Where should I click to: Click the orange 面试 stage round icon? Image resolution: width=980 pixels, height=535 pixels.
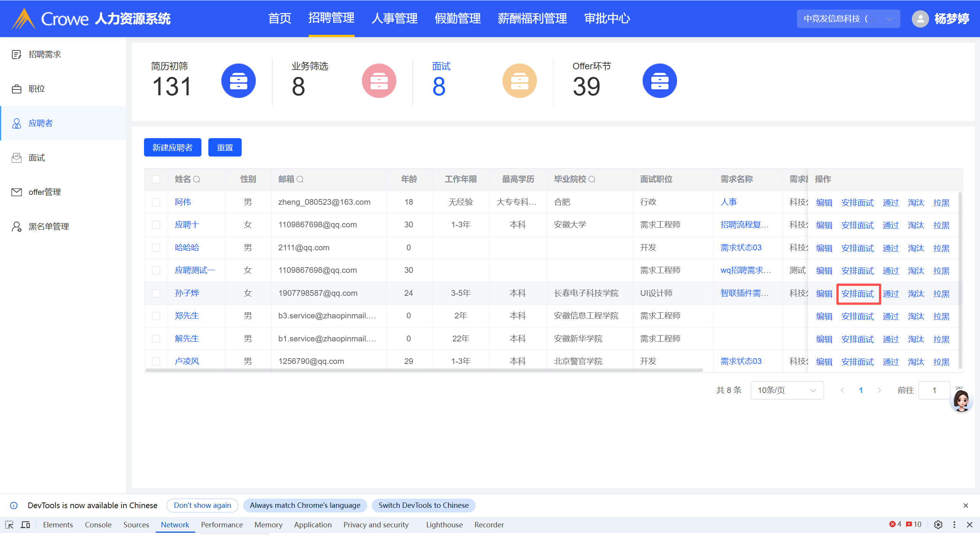coord(519,81)
